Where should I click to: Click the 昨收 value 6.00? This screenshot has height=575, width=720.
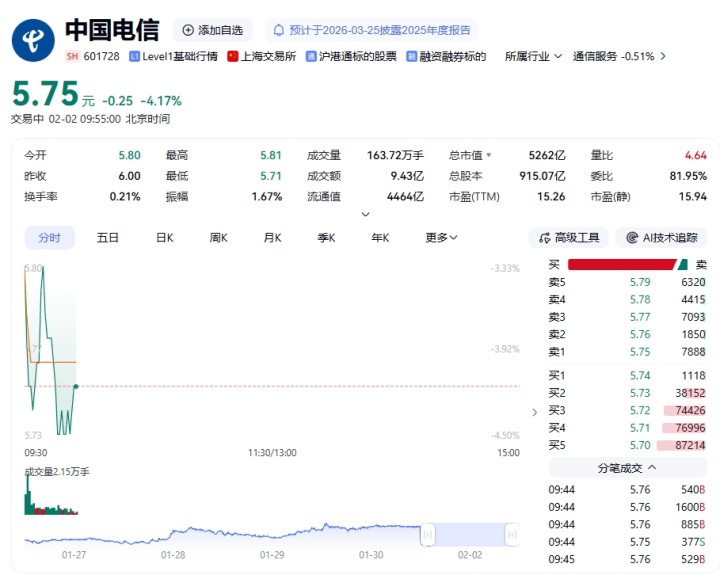coord(129,176)
